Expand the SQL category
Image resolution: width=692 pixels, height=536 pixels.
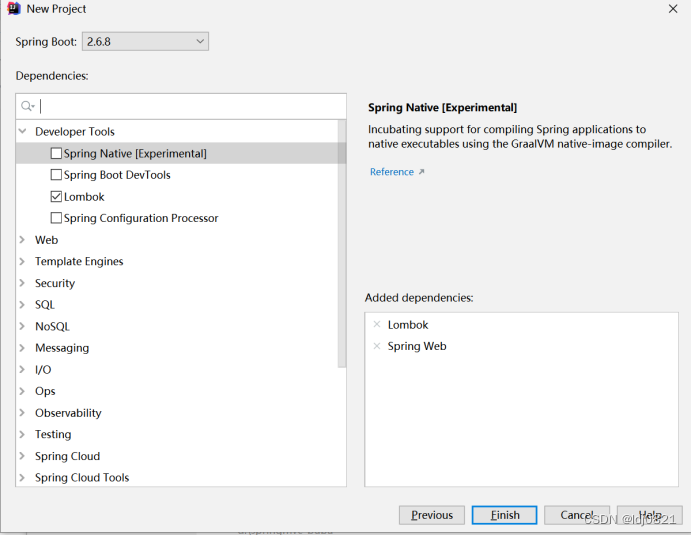click(23, 304)
